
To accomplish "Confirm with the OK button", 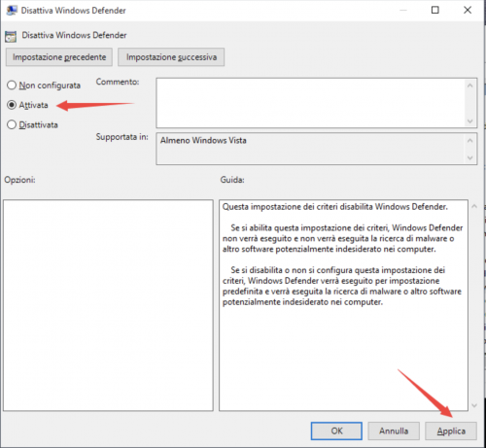I will coord(336,431).
